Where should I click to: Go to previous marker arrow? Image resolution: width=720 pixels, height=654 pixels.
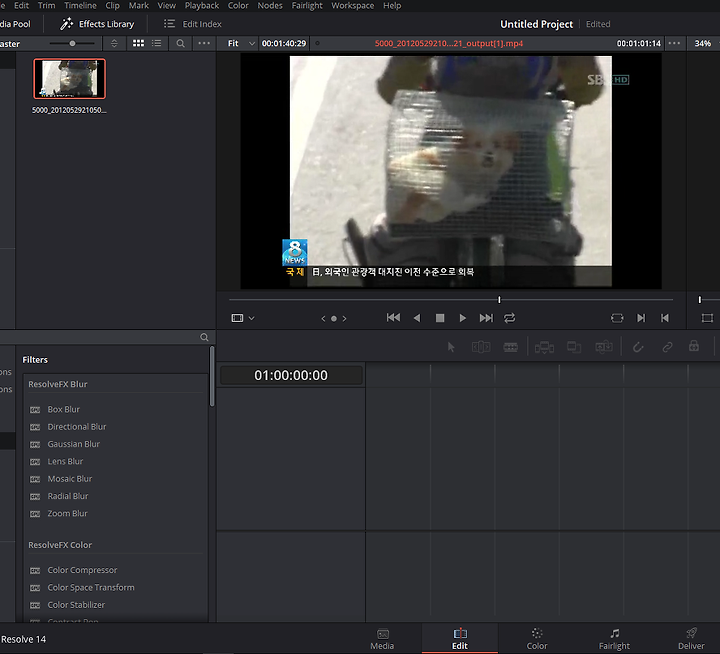pyautogui.click(x=323, y=318)
